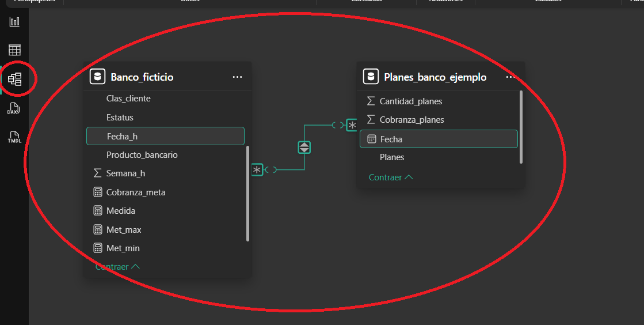Open the DAX query view
644x325 pixels.
[x=14, y=108]
